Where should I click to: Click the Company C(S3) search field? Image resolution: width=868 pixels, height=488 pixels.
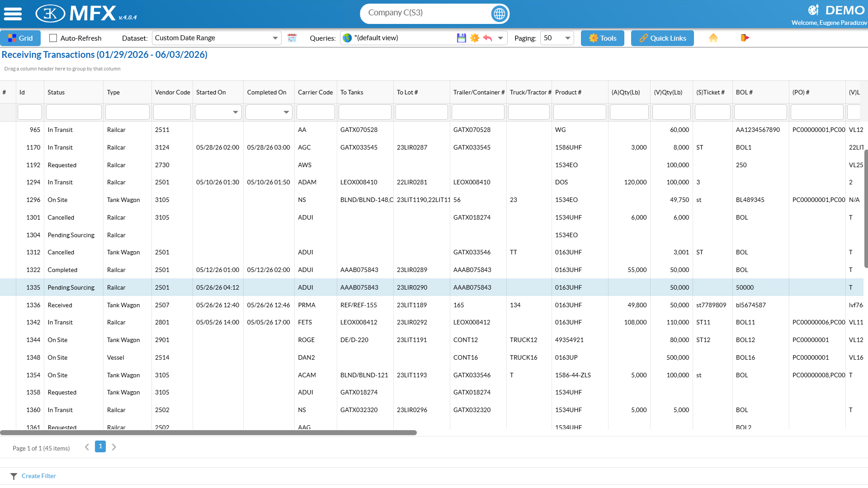point(427,13)
